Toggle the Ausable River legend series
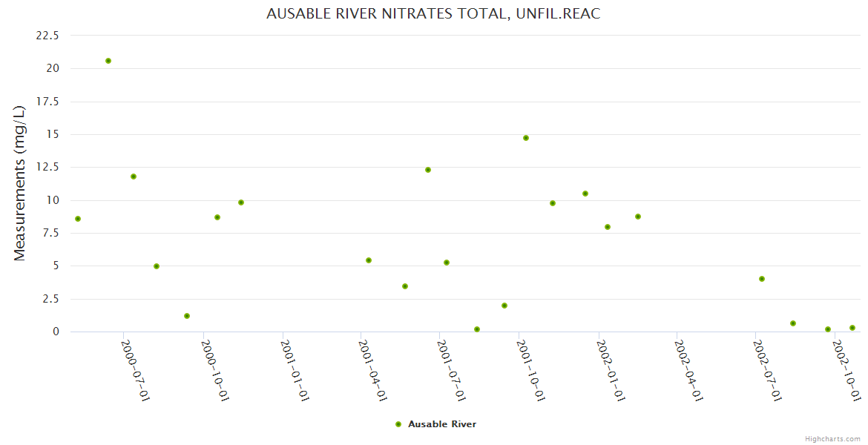 click(x=441, y=424)
